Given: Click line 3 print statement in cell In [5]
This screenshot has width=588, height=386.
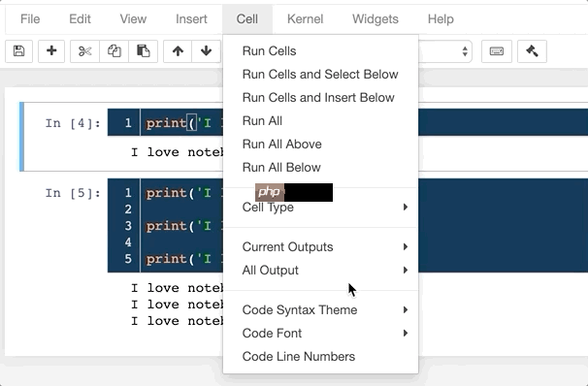Looking at the screenshot, I should click(x=183, y=226).
